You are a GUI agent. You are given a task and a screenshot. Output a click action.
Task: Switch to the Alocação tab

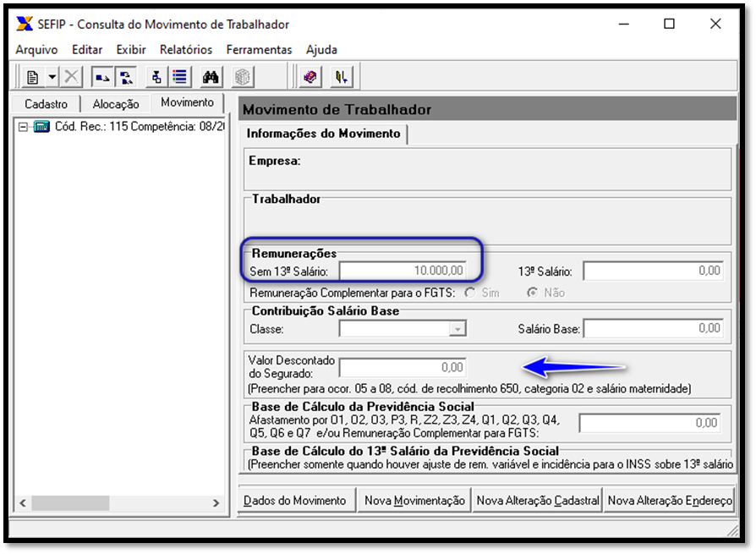(116, 104)
